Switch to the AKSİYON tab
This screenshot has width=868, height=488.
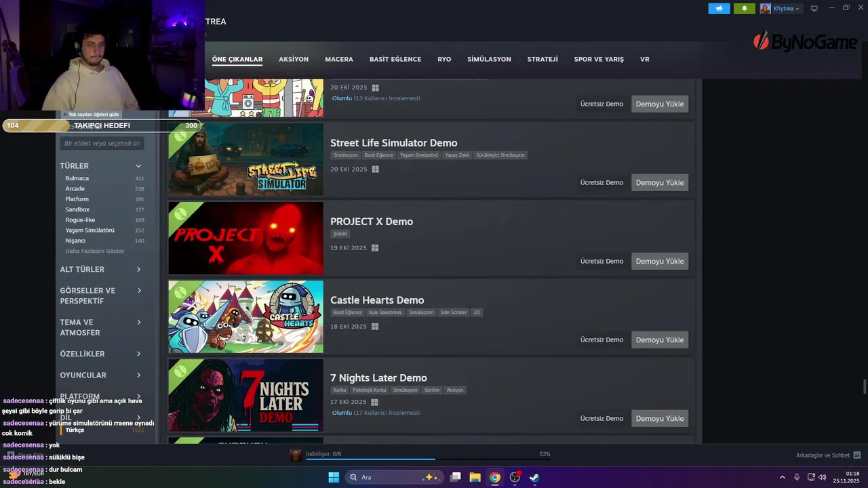[294, 59]
